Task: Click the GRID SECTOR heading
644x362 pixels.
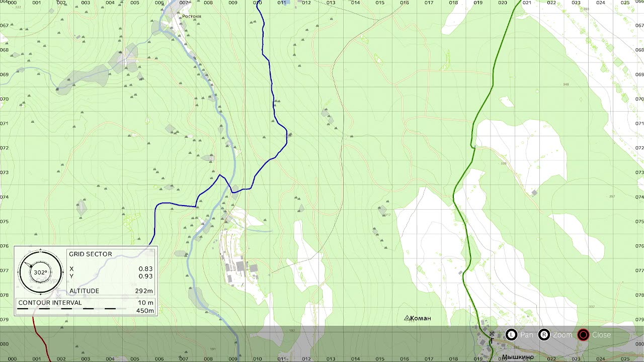Action: 91,254
